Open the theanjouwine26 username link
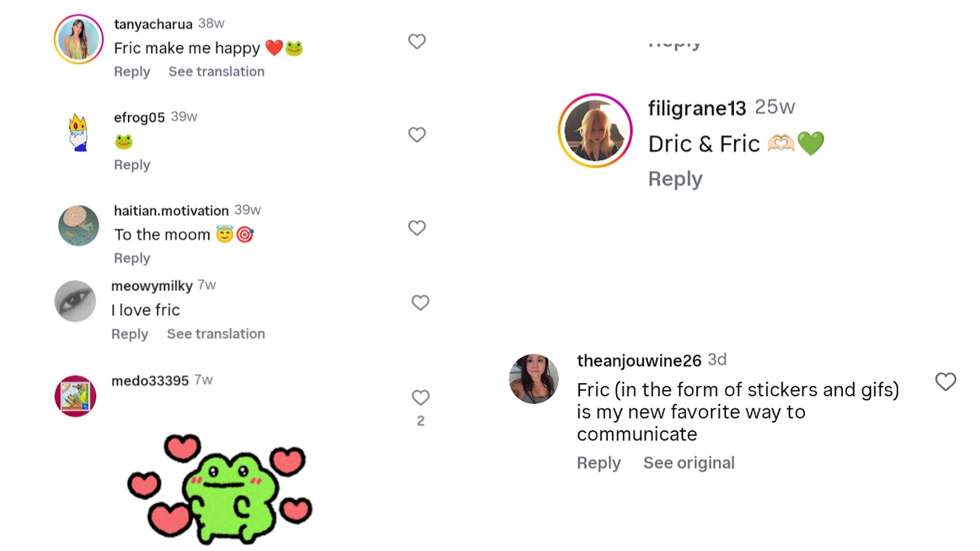The width and height of the screenshot is (980, 551). click(639, 361)
